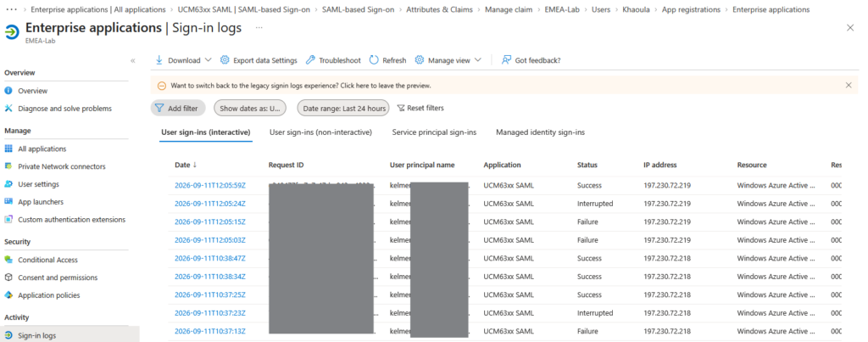The width and height of the screenshot is (868, 342).
Task: Click the Refresh circular arrow icon
Action: [374, 60]
